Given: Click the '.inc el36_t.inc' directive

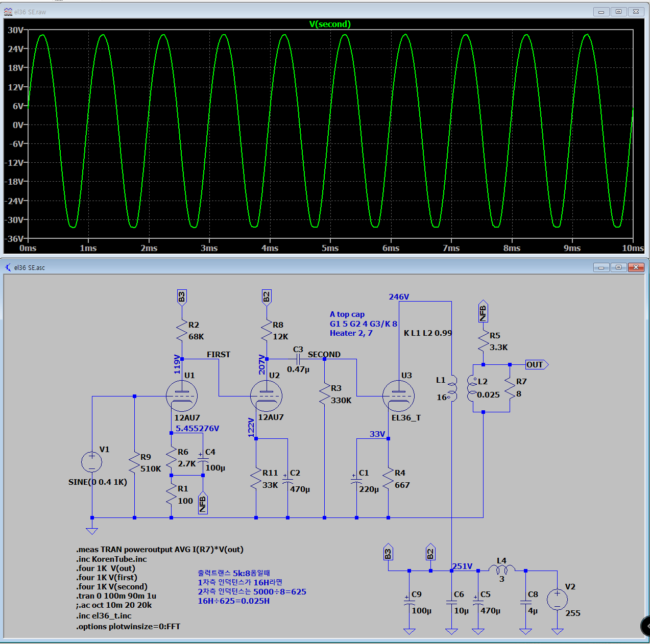Looking at the screenshot, I should 104,615.
